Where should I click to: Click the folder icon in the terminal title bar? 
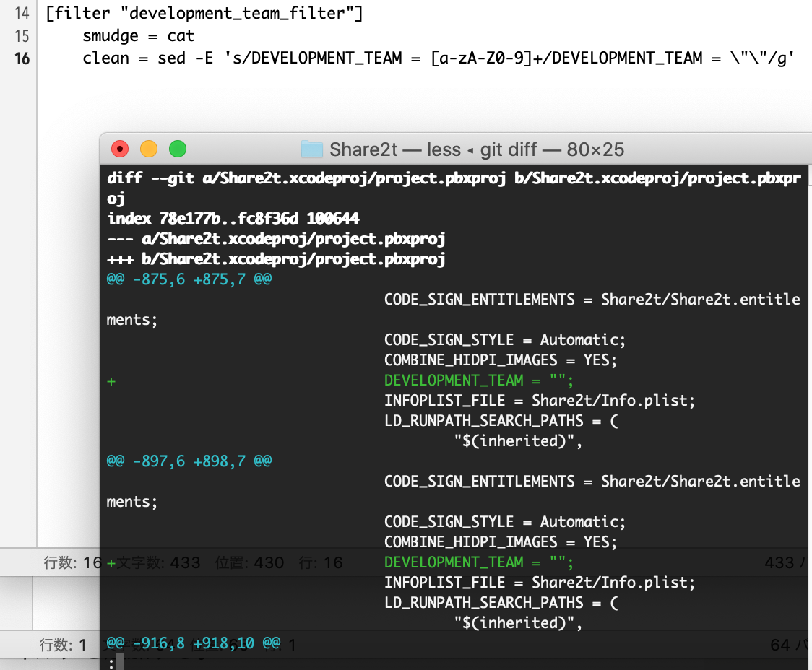pos(312,149)
